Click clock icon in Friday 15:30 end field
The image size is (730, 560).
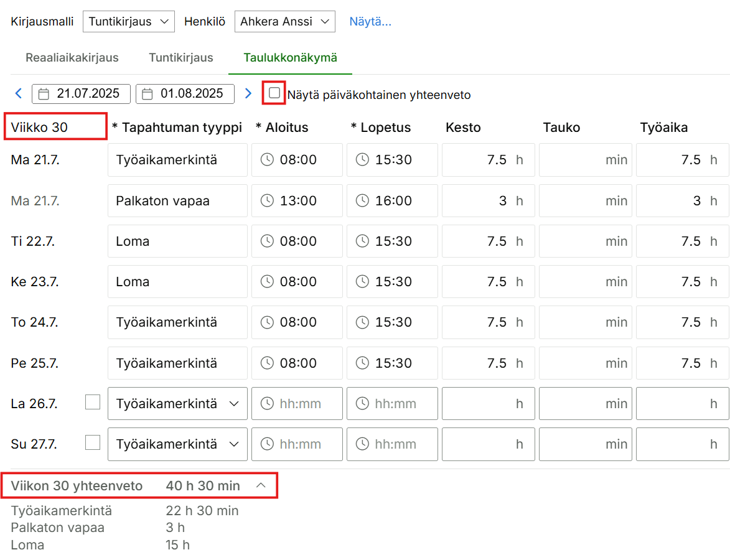(x=362, y=363)
